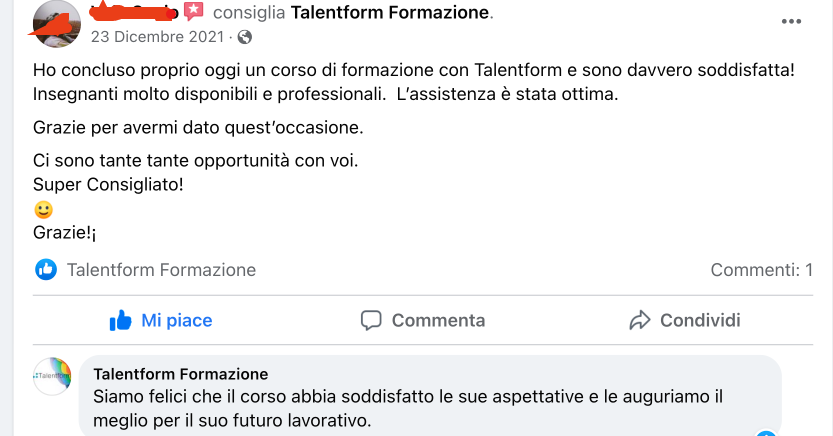Open Talentform Formazione comment author name
The image size is (833, 436).
point(181,374)
